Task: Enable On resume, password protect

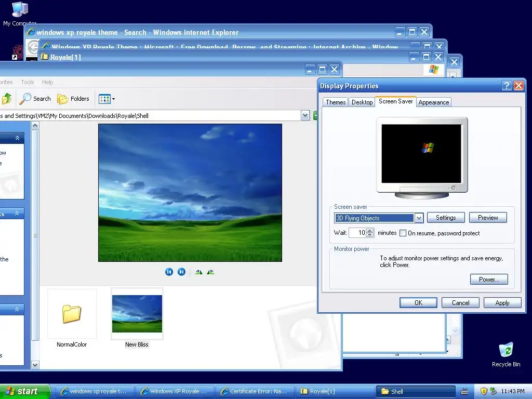Action: tap(403, 233)
